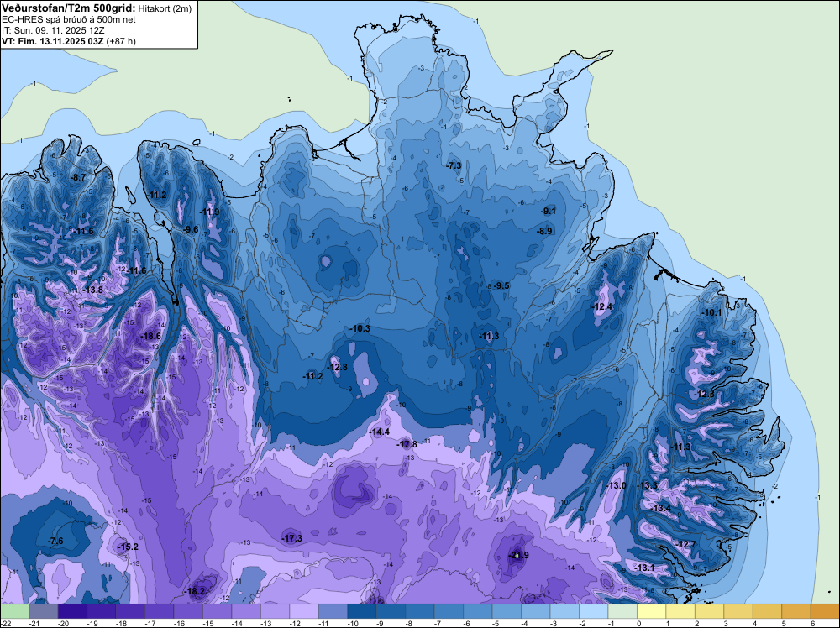Select legend swatch between 3 and 4

738,611
